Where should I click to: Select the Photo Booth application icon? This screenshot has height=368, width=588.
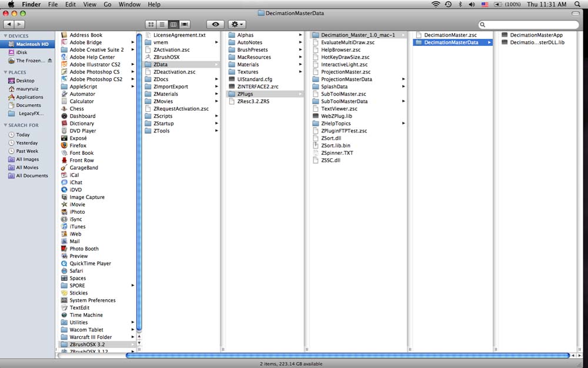click(64, 248)
